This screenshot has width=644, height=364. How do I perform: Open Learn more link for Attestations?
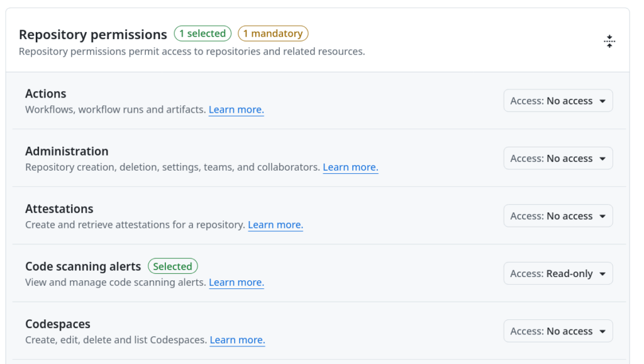tap(275, 225)
